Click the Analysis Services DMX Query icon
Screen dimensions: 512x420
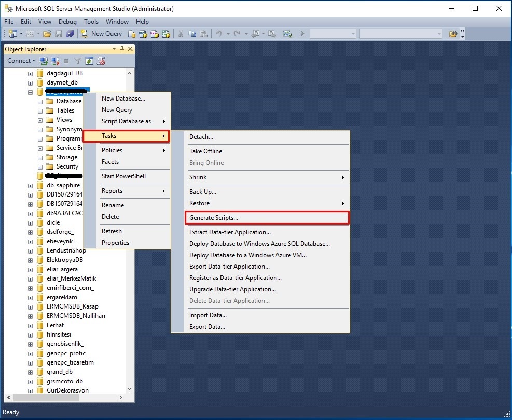point(155,34)
